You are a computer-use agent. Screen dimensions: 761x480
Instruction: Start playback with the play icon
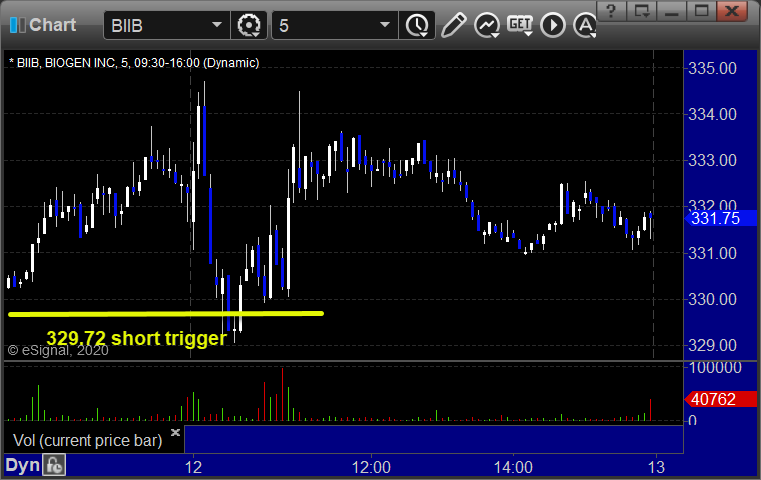(552, 25)
